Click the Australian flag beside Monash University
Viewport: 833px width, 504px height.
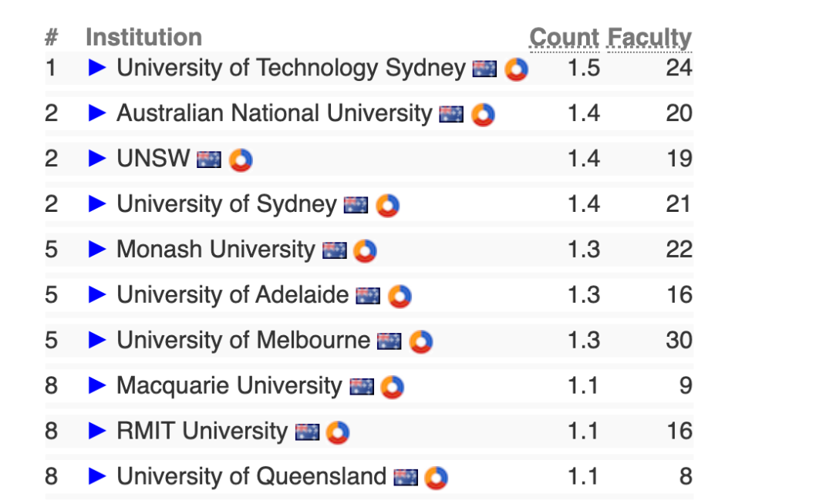click(x=334, y=251)
